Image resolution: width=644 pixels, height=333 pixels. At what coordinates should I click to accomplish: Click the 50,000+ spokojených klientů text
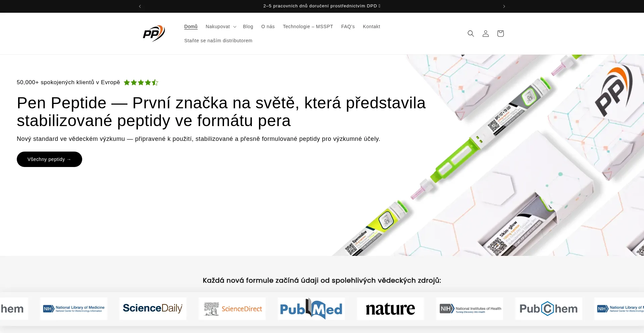[68, 82]
